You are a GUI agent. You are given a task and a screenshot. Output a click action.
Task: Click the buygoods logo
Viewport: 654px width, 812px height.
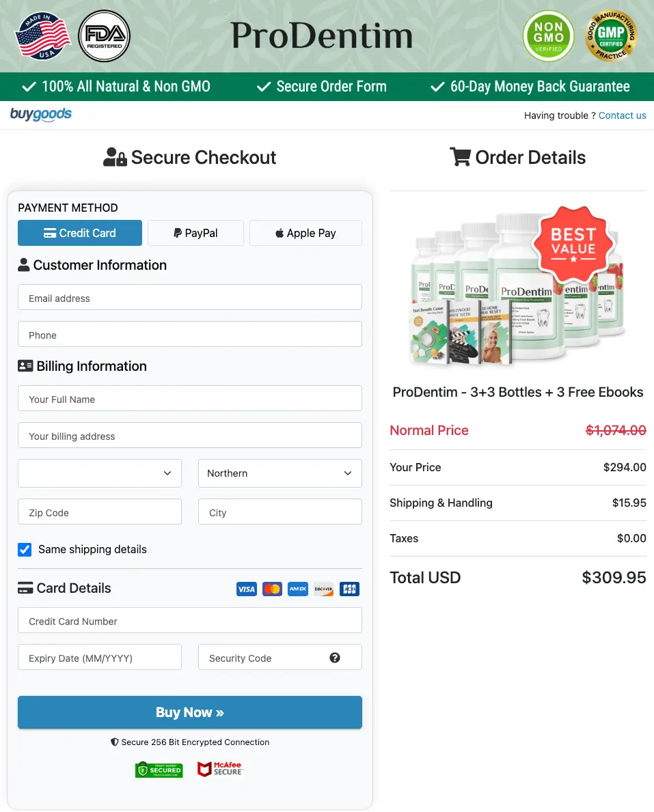[41, 114]
